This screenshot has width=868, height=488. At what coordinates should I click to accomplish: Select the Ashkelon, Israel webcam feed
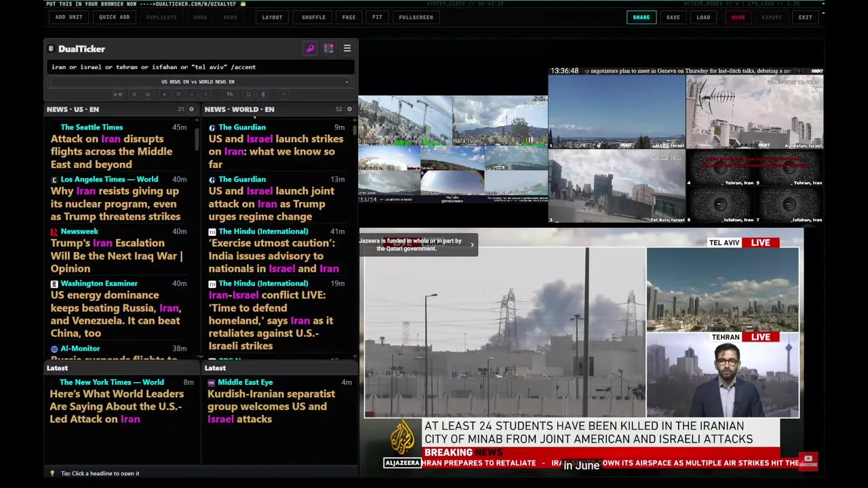[755, 112]
